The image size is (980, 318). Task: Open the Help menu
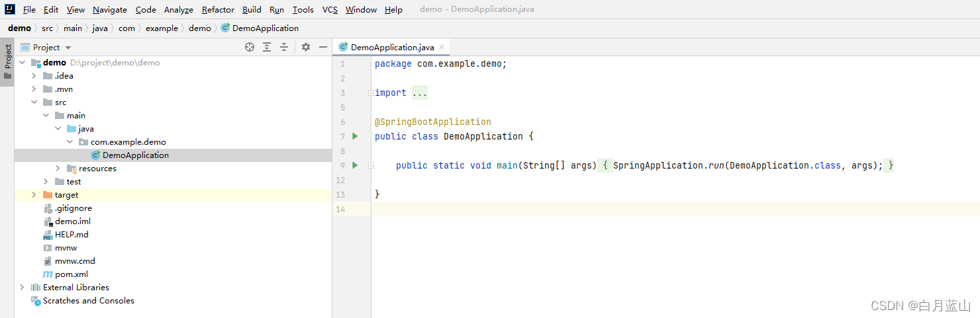tap(393, 9)
